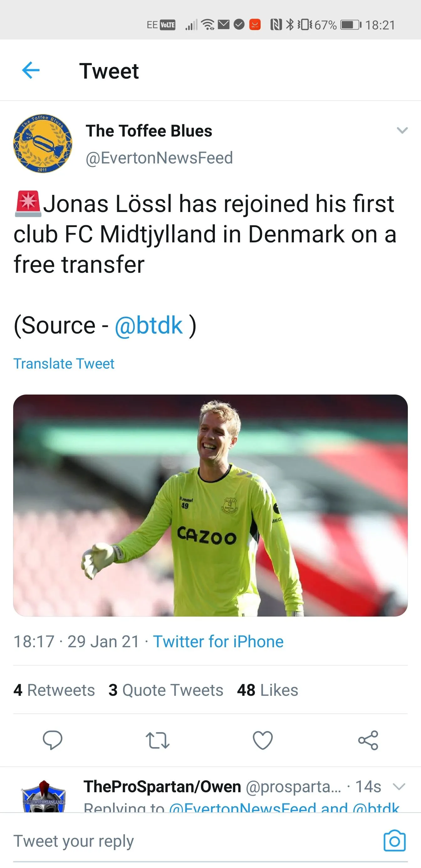
Task: Open camera icon in reply bar
Action: click(394, 841)
